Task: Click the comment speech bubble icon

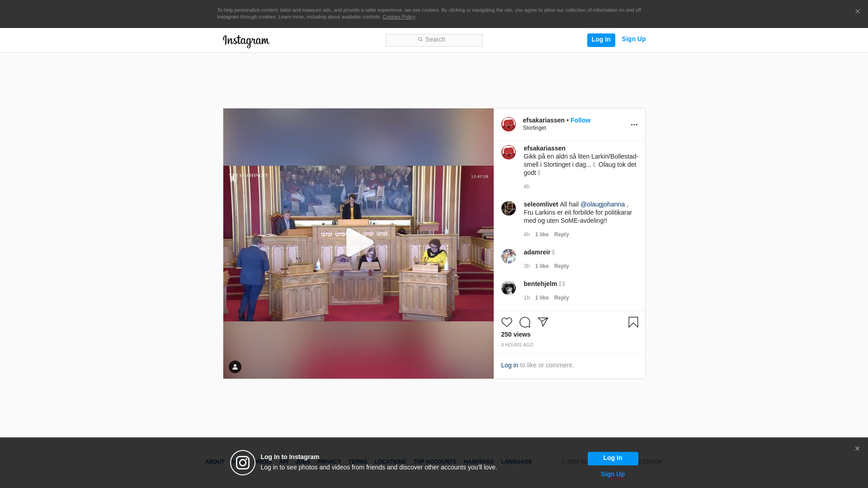Action: 524,322
